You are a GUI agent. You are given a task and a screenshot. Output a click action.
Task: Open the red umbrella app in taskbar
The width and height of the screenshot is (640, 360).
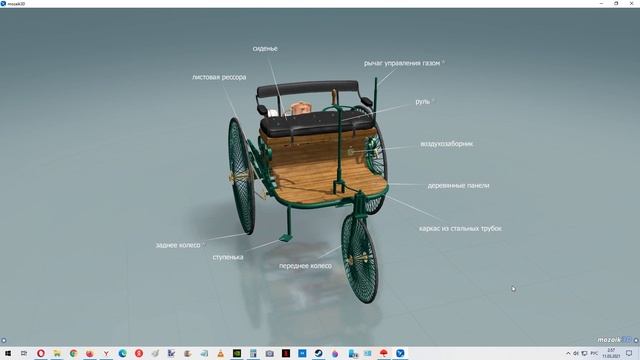click(x=384, y=353)
